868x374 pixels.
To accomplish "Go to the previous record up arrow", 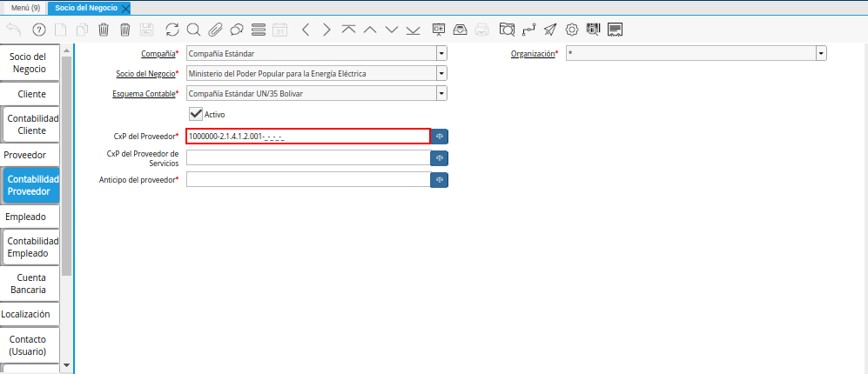I will (370, 30).
